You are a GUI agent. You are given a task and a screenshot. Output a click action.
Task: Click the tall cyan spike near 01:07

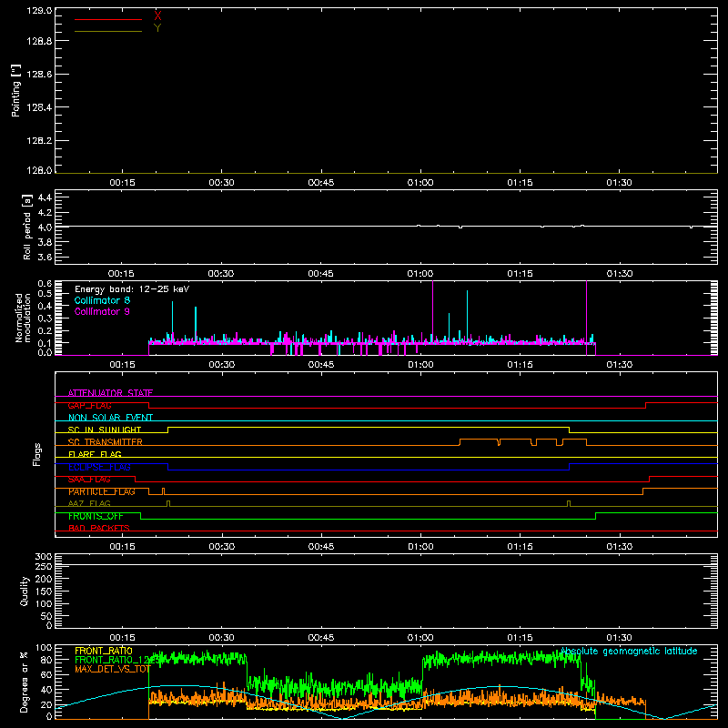click(467, 316)
